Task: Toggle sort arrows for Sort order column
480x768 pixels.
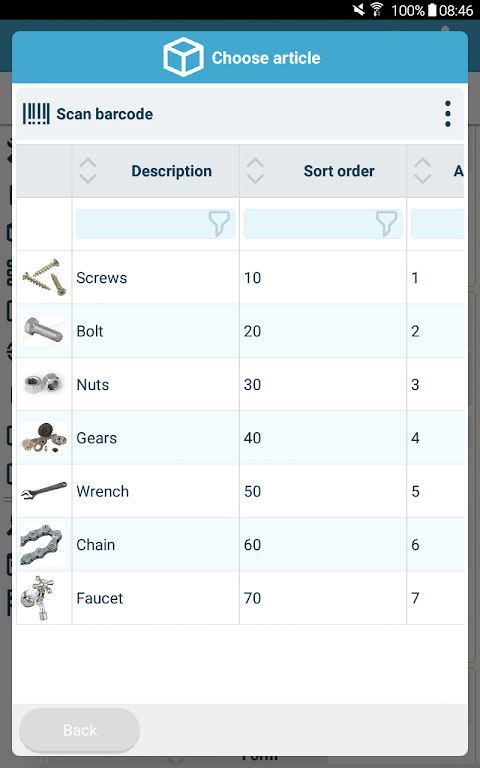Action: [x=256, y=171]
